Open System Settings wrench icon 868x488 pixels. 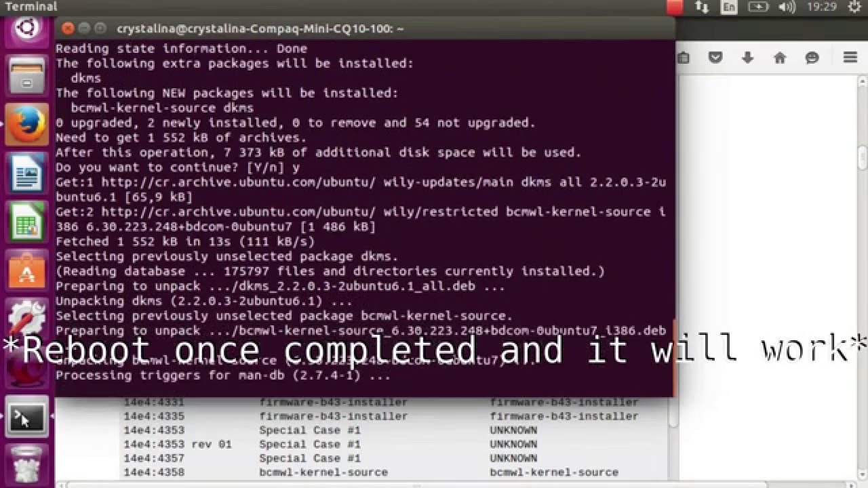[x=27, y=319]
